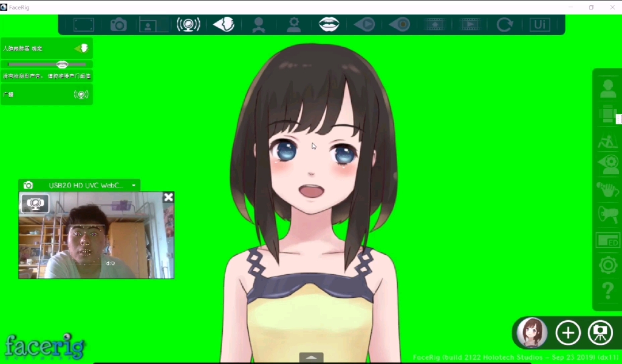Image resolution: width=622 pixels, height=364 pixels.
Task: Click the film strip play icon
Action: (x=470, y=24)
